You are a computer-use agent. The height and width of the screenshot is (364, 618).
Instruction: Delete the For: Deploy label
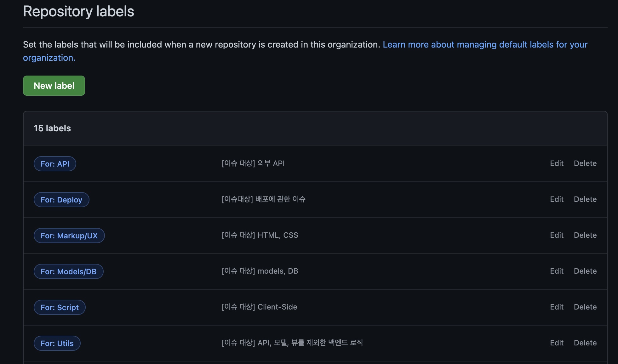click(585, 199)
